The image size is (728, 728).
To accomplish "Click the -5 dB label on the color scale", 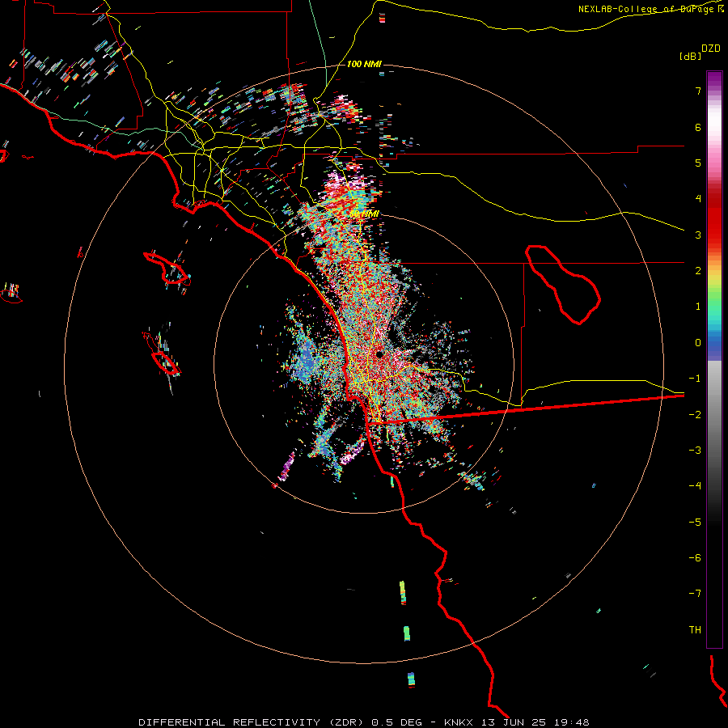I will click(x=695, y=523).
